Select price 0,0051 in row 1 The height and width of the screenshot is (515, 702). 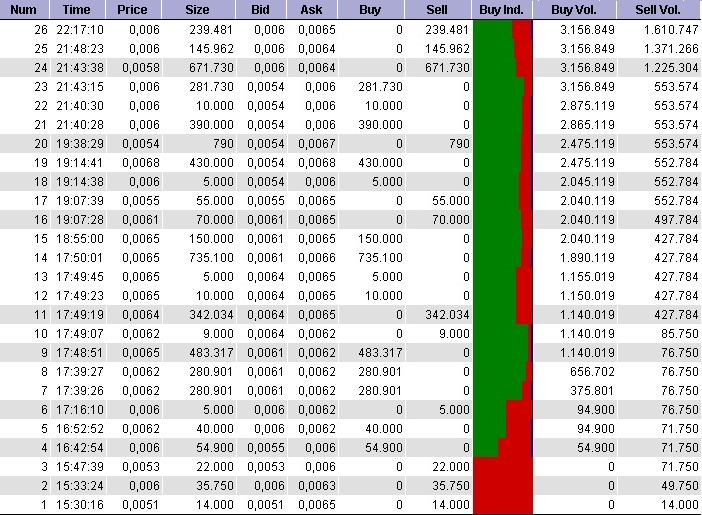tap(141, 505)
